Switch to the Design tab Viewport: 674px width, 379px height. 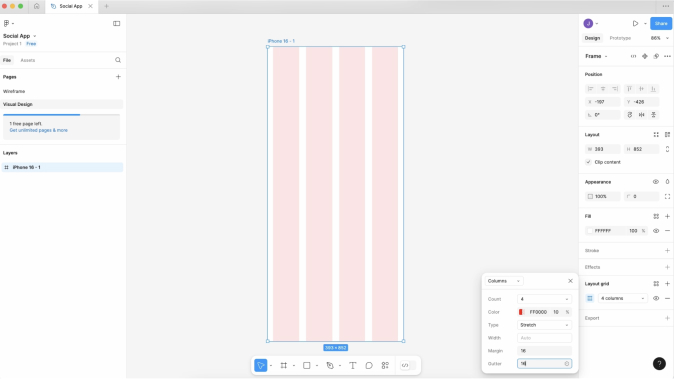[592, 38]
